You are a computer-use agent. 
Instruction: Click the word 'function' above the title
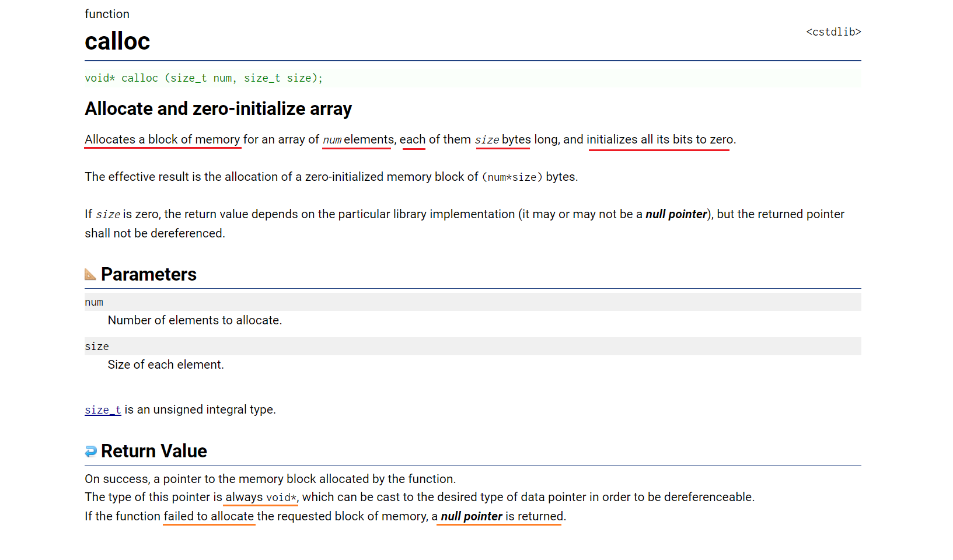click(107, 14)
